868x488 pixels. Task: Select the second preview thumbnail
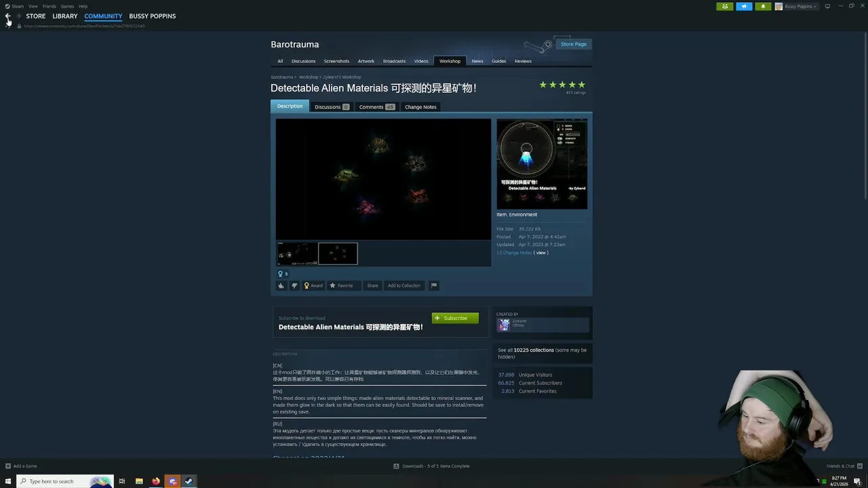click(x=338, y=253)
